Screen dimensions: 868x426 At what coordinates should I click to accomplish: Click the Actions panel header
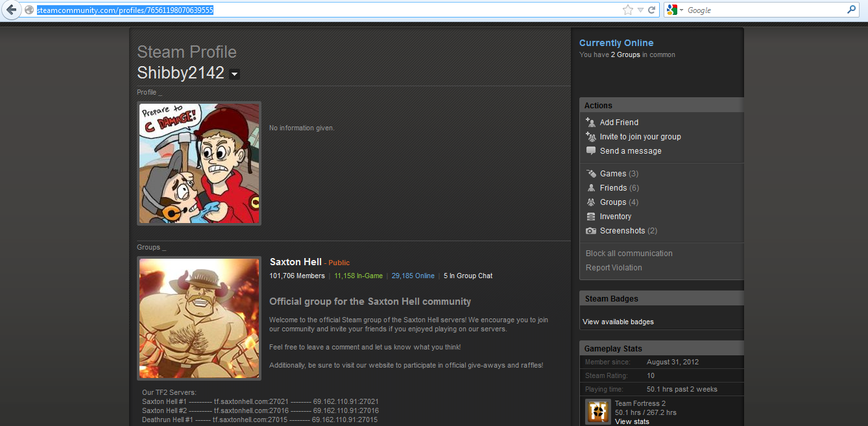[662, 105]
